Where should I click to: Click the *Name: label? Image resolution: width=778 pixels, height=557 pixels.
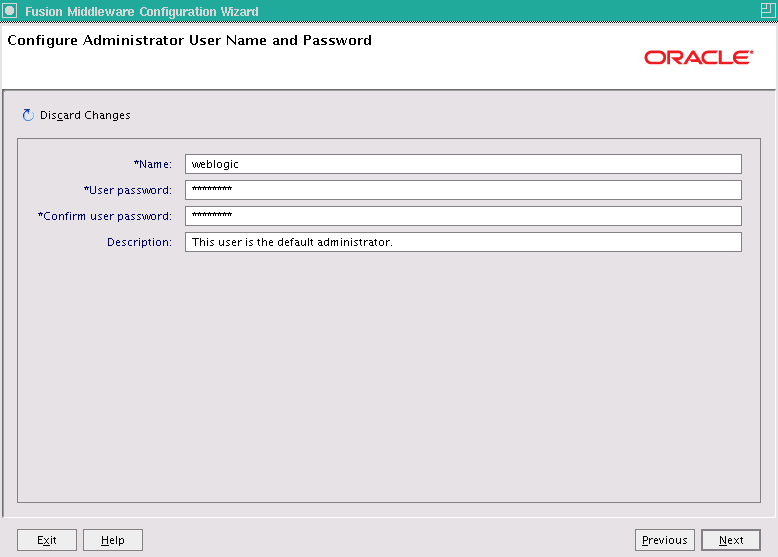(x=153, y=164)
